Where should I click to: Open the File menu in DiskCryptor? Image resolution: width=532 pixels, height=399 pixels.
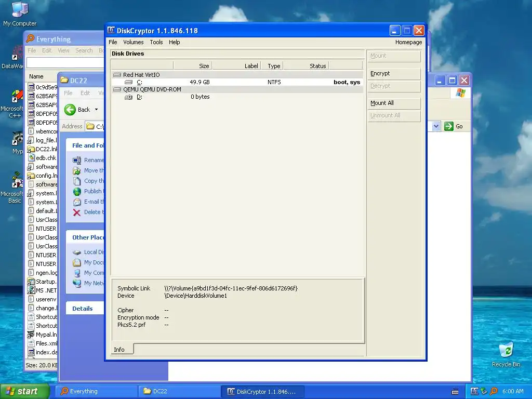[113, 42]
